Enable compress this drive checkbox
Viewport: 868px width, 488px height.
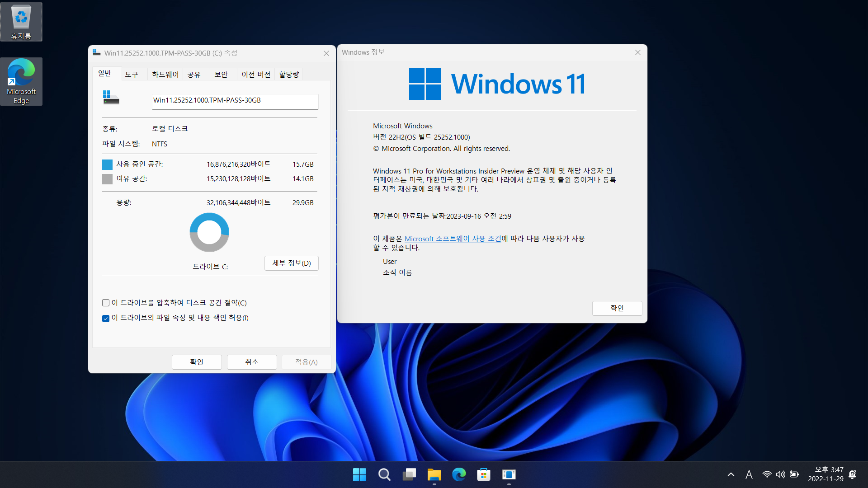point(106,303)
